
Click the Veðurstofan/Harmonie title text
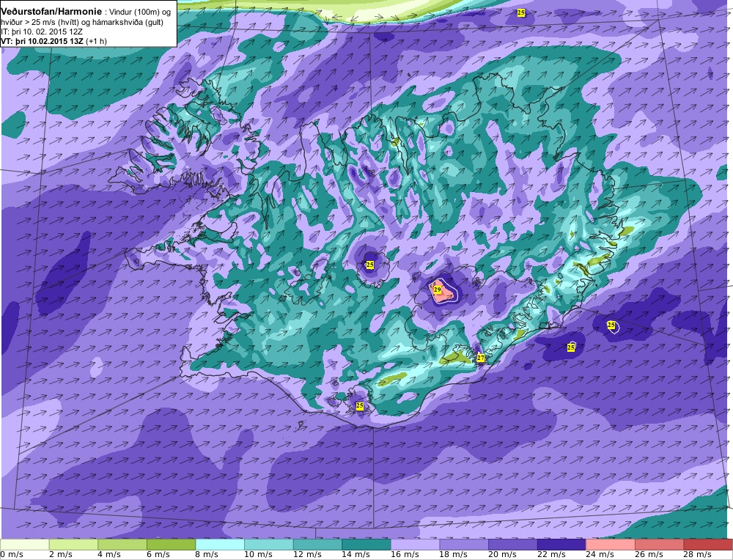[x=51, y=11]
